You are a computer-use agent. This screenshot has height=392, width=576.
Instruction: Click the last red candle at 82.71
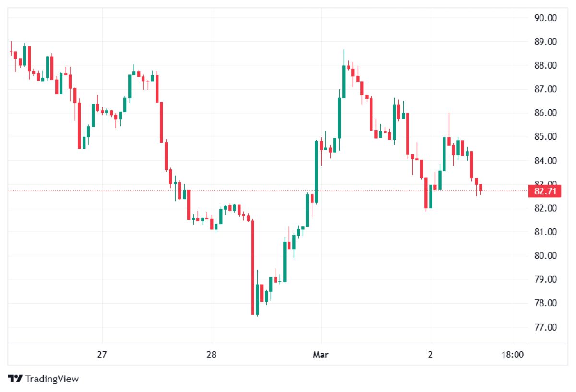(x=481, y=188)
